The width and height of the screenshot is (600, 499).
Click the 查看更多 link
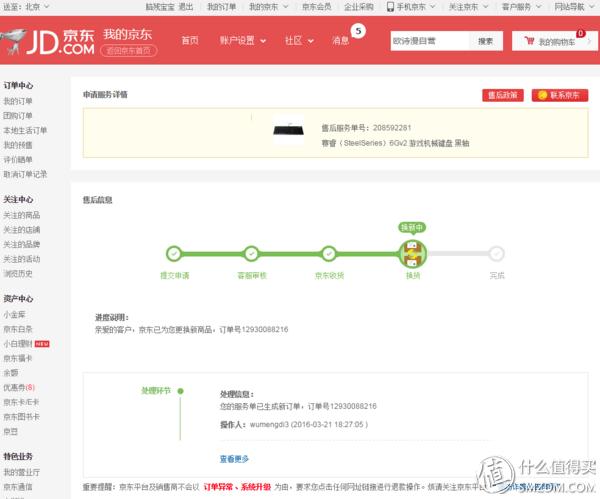pos(233,458)
